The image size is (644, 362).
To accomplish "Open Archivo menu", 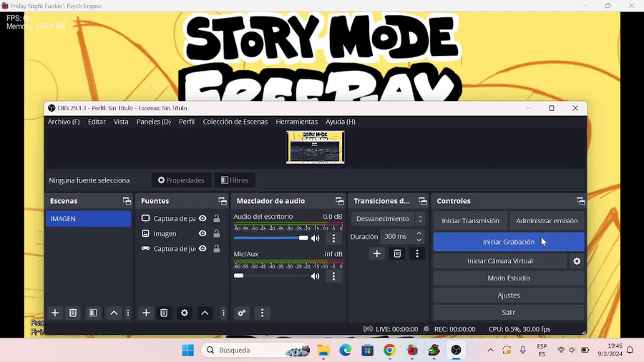I will [x=64, y=122].
